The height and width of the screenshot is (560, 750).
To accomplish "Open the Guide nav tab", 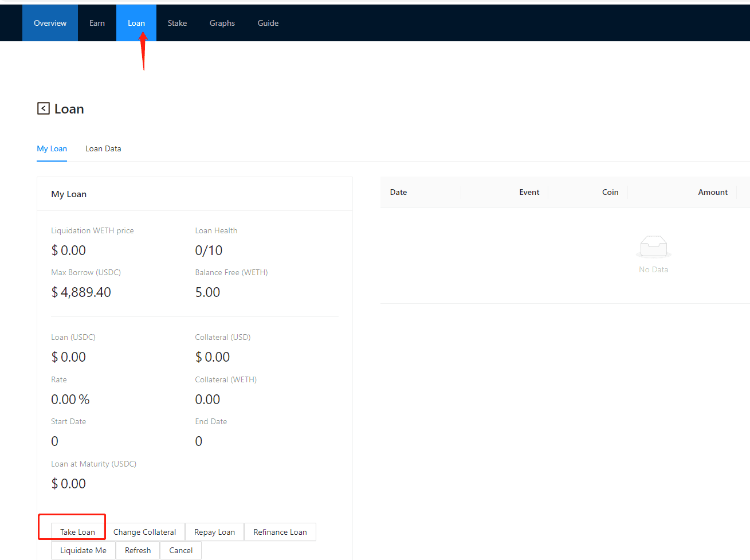I will pyautogui.click(x=268, y=23).
